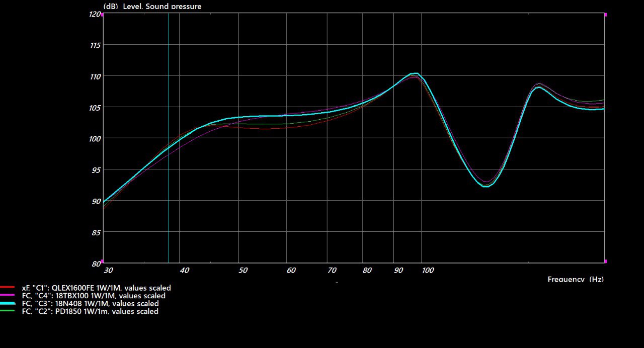Click the top-right magenta corner handle

click(605, 15)
